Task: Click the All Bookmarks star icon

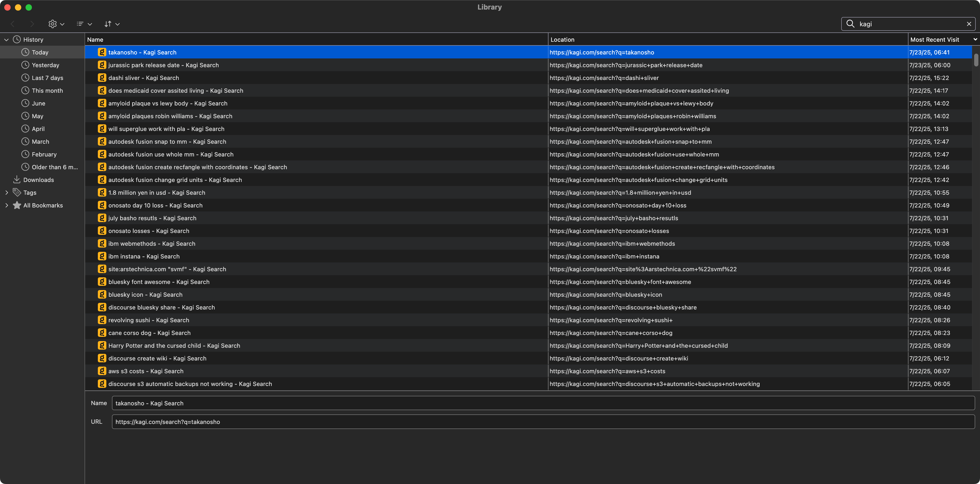Action: coord(17,205)
